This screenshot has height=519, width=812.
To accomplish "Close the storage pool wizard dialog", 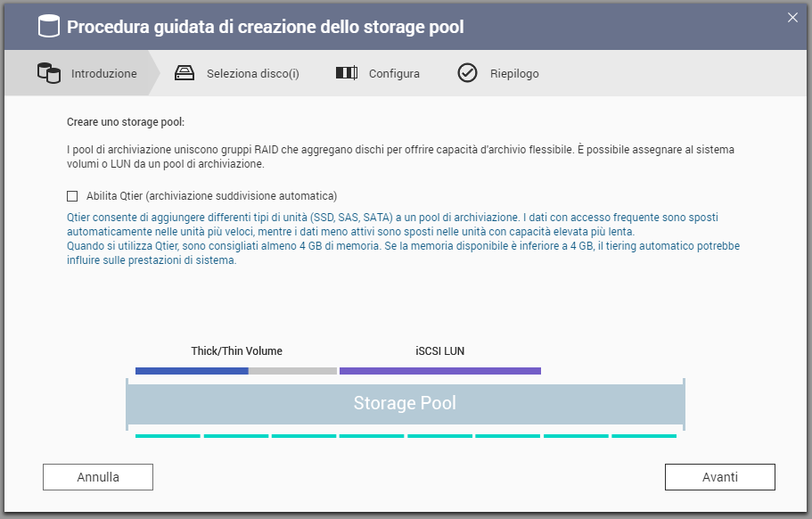I will (792, 17).
